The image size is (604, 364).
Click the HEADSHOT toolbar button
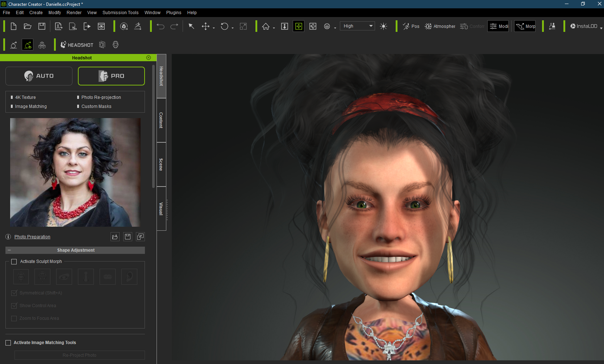tap(77, 45)
